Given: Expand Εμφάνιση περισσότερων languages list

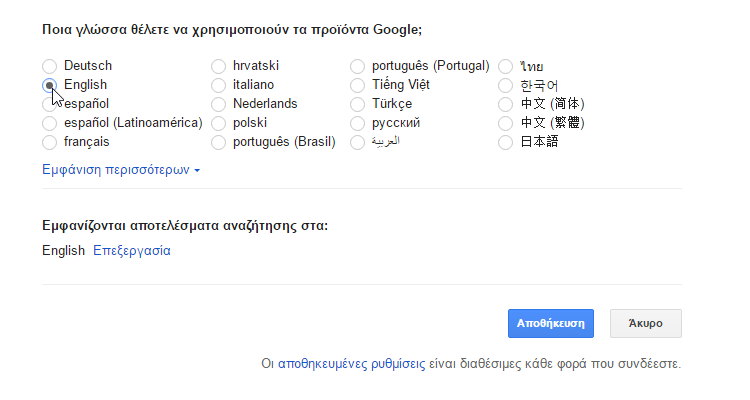Looking at the screenshot, I should pyautogui.click(x=121, y=170).
